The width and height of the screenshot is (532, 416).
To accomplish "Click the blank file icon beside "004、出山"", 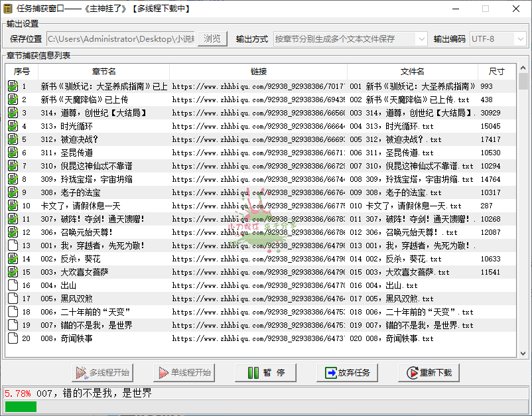I will (12, 285).
